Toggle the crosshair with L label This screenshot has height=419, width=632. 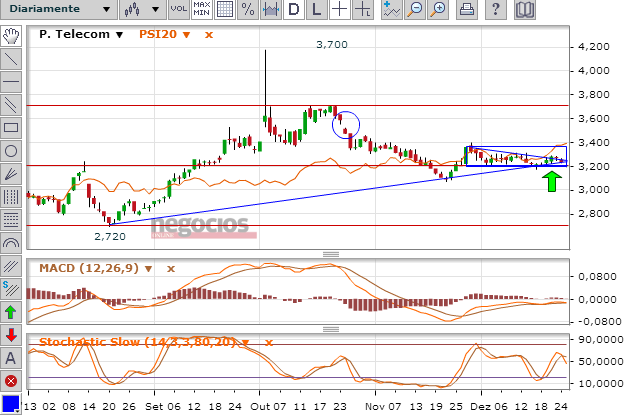[x=363, y=9]
